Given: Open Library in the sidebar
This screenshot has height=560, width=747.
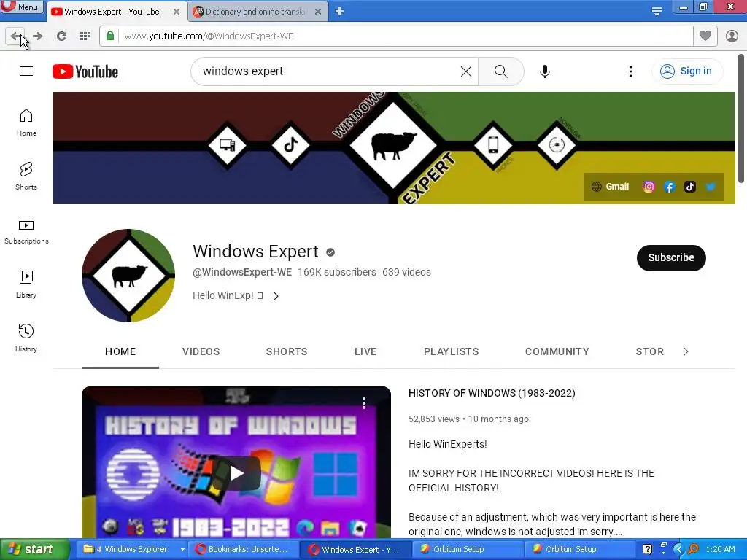Looking at the screenshot, I should click(26, 284).
